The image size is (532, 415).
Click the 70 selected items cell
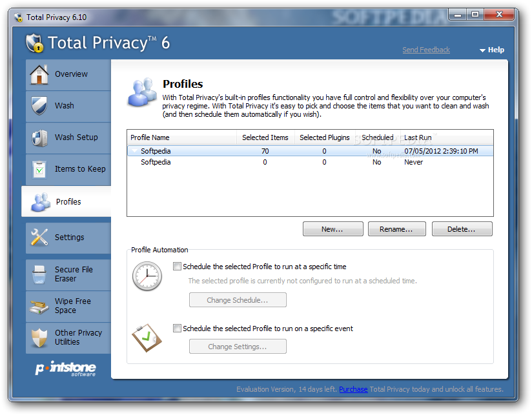265,151
